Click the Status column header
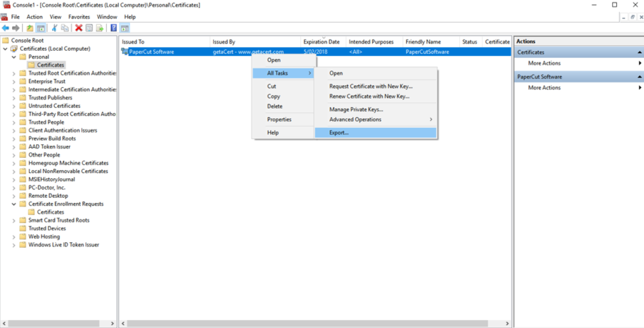 [x=471, y=42]
